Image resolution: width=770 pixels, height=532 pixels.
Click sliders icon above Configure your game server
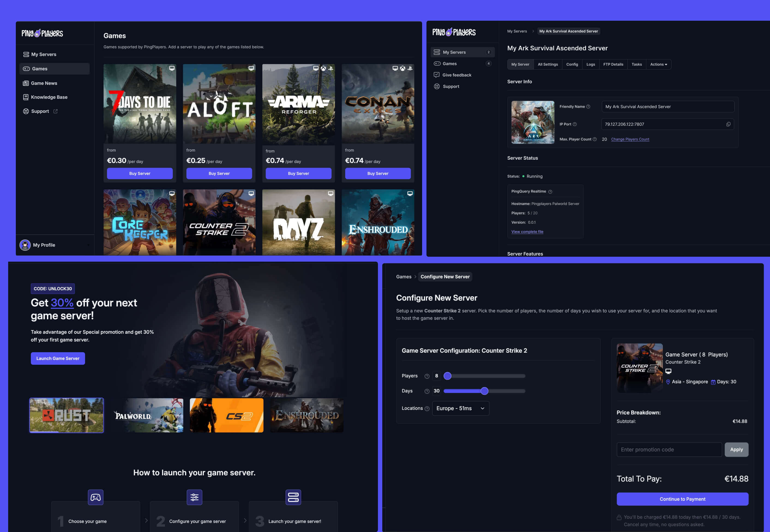(194, 497)
